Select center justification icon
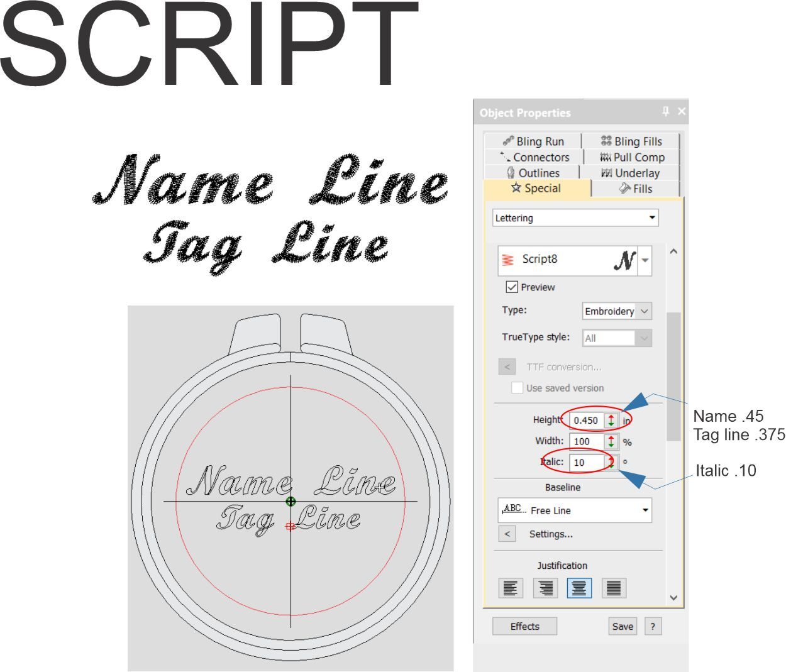 [x=579, y=588]
